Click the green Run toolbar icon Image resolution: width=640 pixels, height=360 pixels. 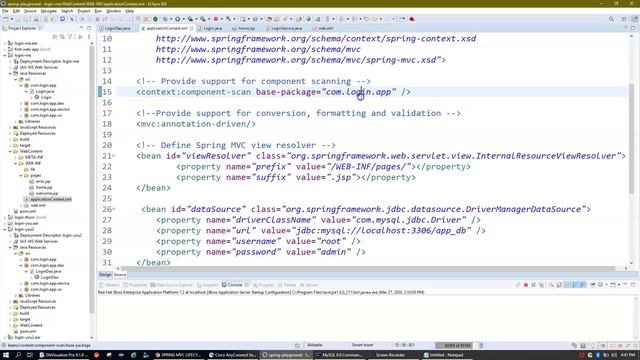pos(178,19)
